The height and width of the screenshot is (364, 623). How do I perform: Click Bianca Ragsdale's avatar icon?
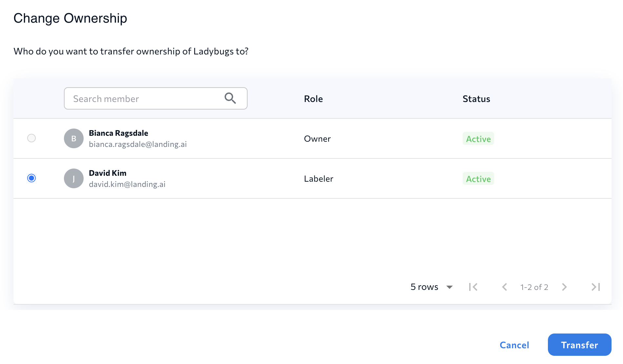[x=74, y=138]
